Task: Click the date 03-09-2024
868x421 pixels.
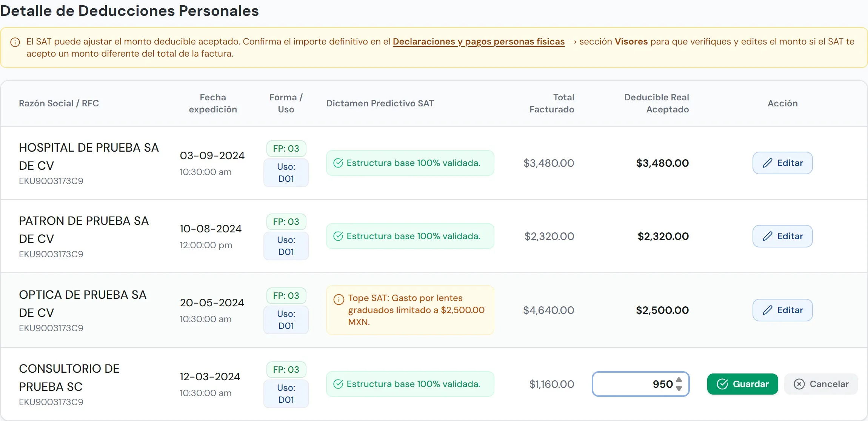Action: pos(212,155)
